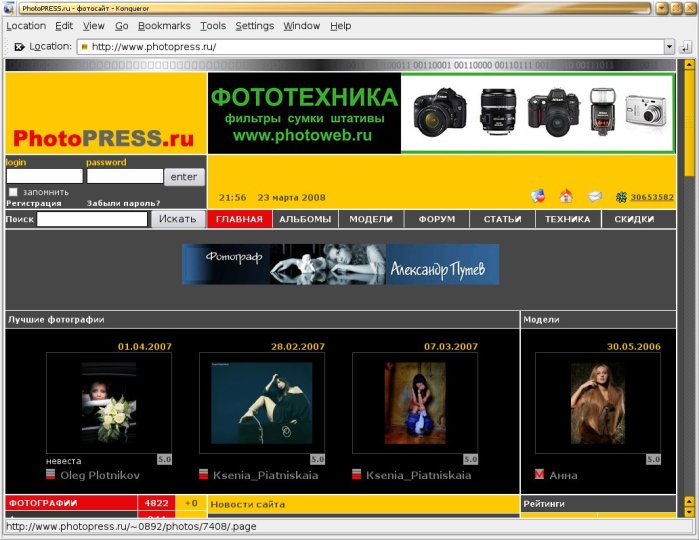The image size is (699, 540).
Task: Open the favorites heart icon in the yellow bar
Action: (538, 196)
